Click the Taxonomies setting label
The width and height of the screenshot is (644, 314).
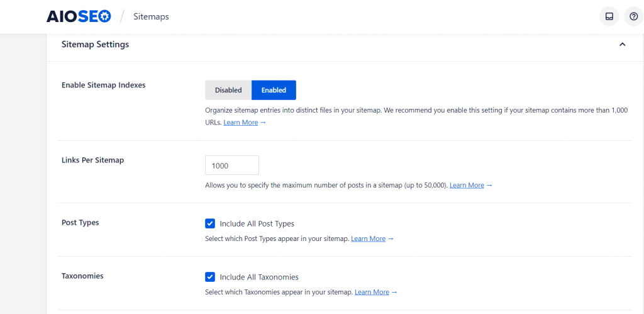point(82,276)
